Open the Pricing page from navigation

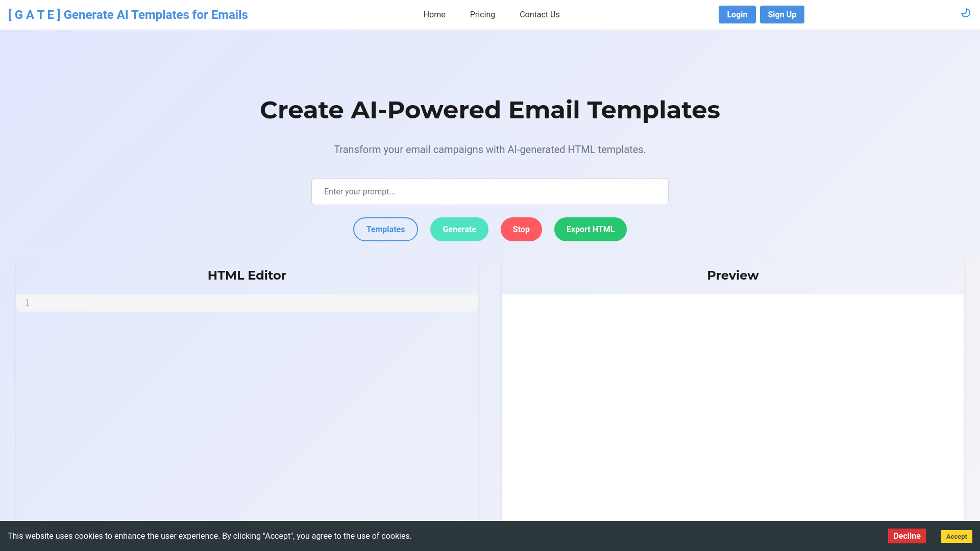click(x=482, y=14)
